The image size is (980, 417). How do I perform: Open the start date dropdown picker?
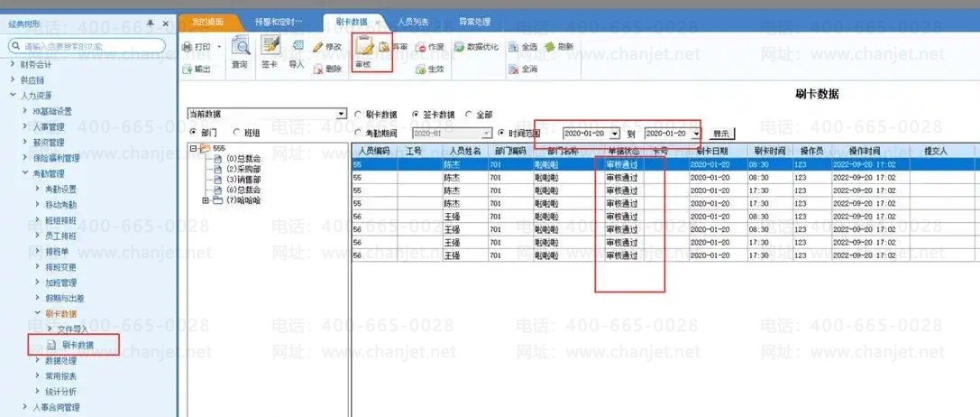(615, 134)
